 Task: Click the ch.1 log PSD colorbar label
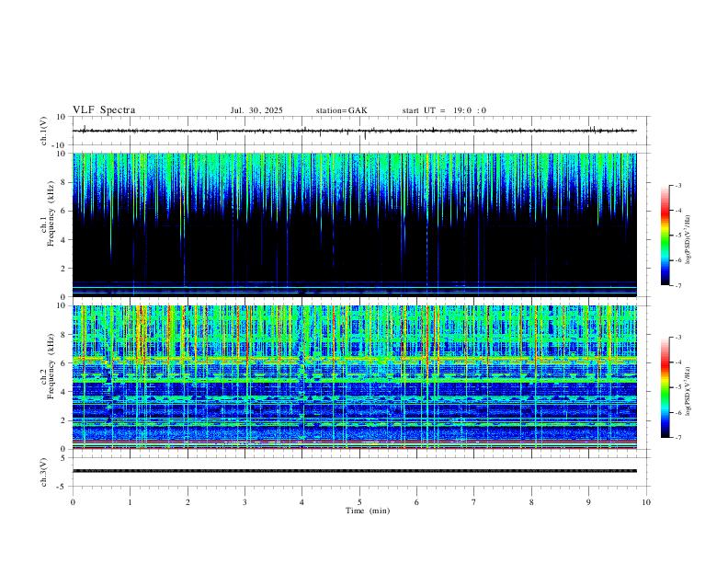(x=688, y=240)
